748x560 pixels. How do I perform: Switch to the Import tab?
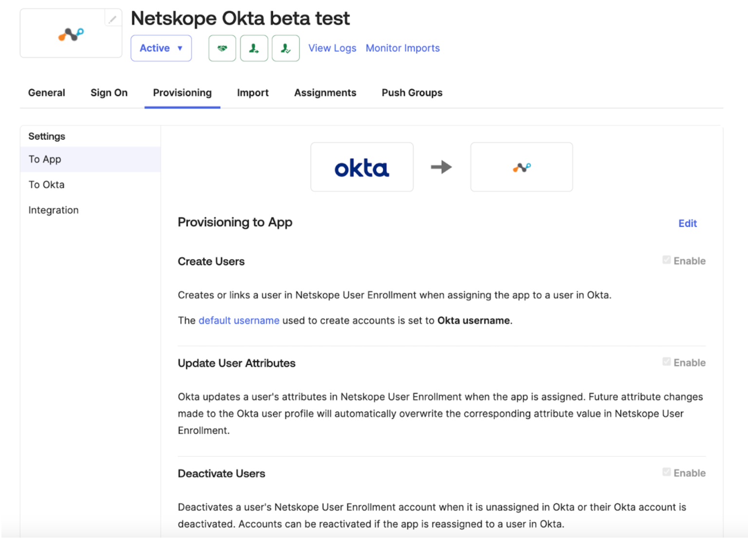point(253,93)
